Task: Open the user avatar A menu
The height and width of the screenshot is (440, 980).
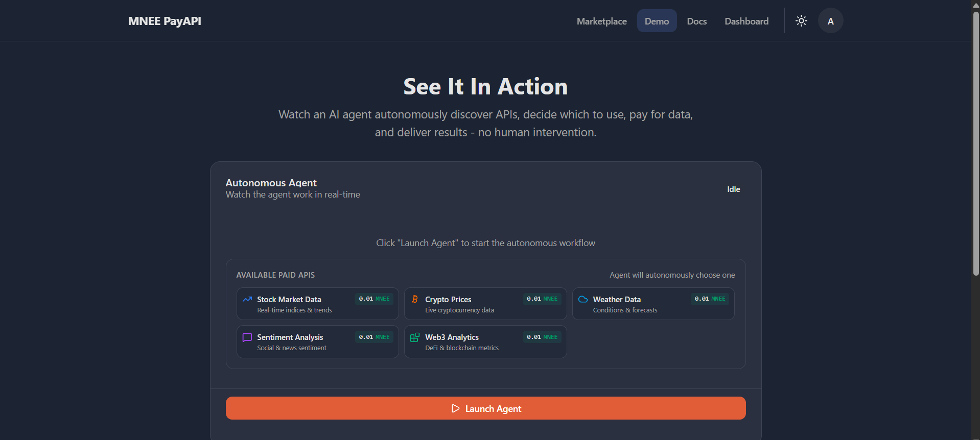Action: 830,21
